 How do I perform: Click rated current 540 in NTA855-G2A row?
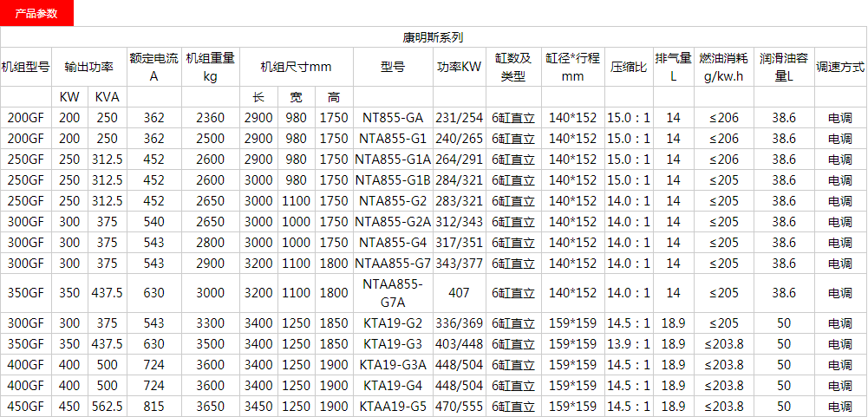click(153, 222)
